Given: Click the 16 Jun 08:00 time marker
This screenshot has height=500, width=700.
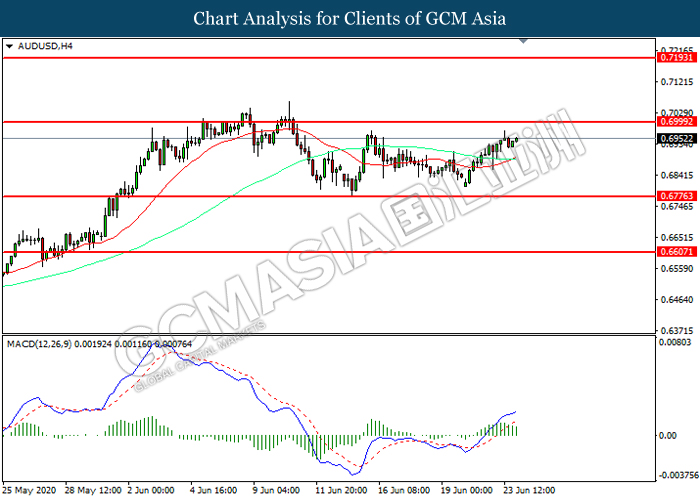Looking at the screenshot, I should tap(404, 490).
